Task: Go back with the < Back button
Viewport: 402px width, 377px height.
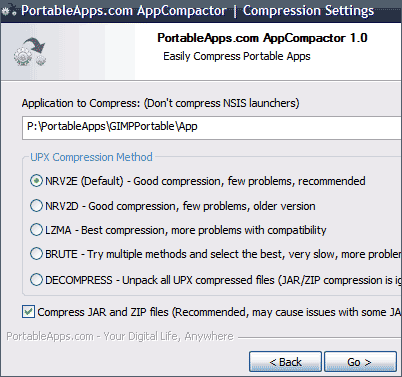Action: (285, 362)
